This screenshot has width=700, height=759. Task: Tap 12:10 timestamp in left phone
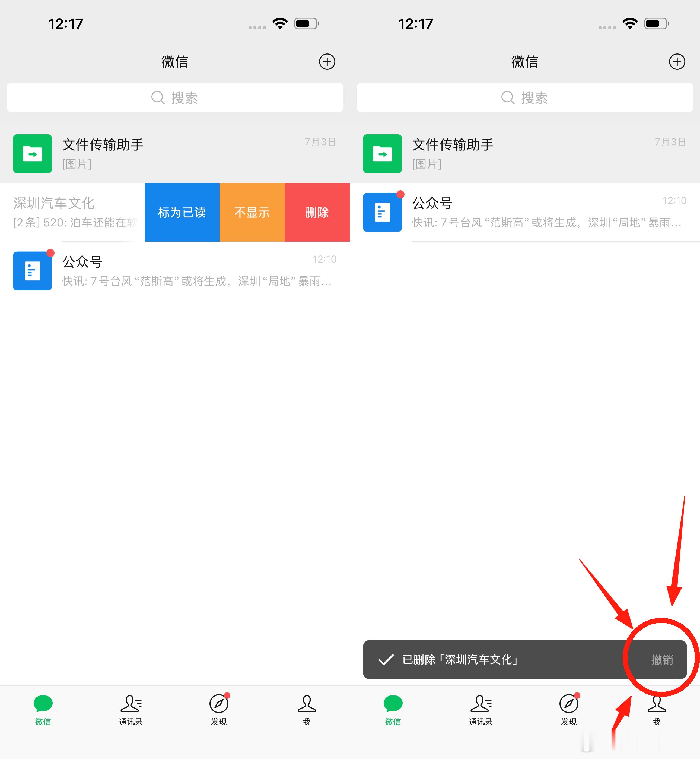coord(324,259)
